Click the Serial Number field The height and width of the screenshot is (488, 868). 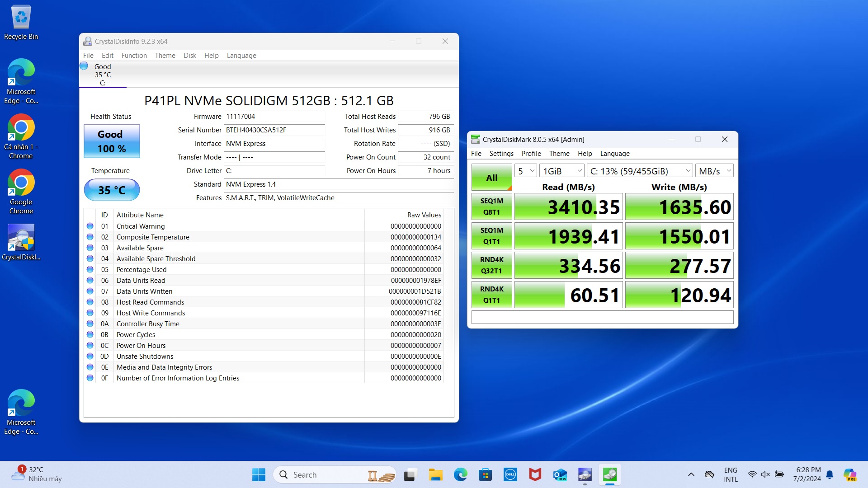(274, 130)
